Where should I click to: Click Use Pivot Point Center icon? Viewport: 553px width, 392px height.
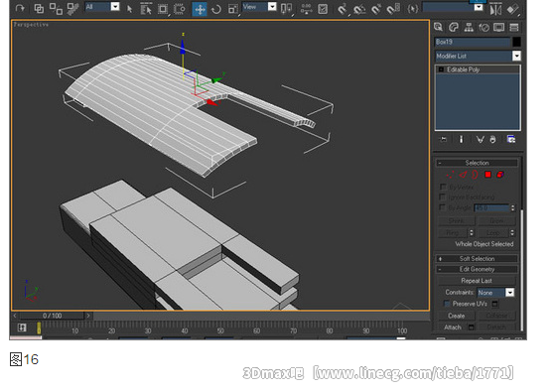(x=286, y=9)
